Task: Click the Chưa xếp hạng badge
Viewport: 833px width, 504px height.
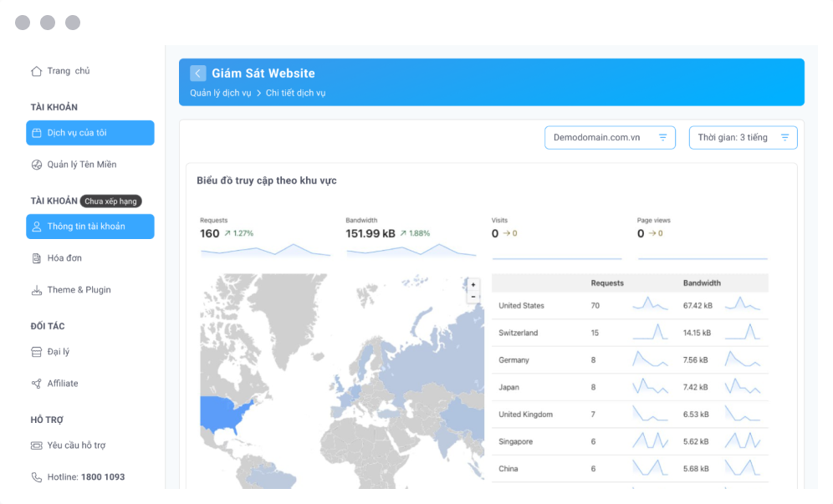Action: point(111,201)
